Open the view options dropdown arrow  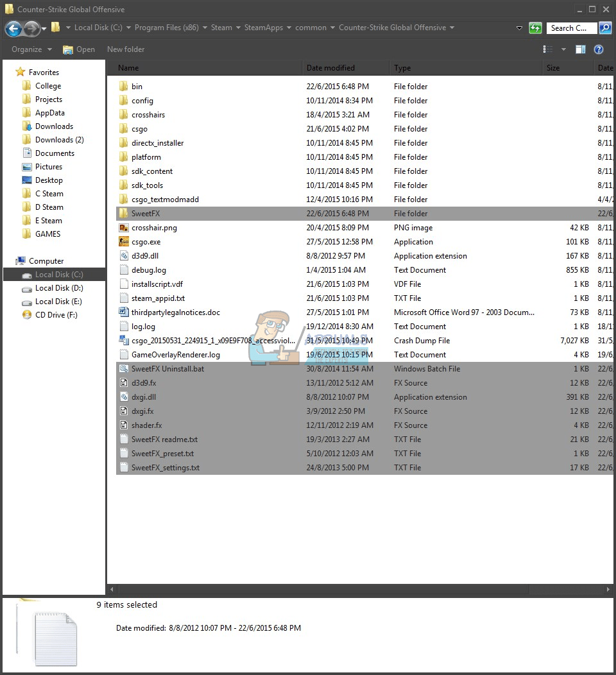[x=563, y=49]
